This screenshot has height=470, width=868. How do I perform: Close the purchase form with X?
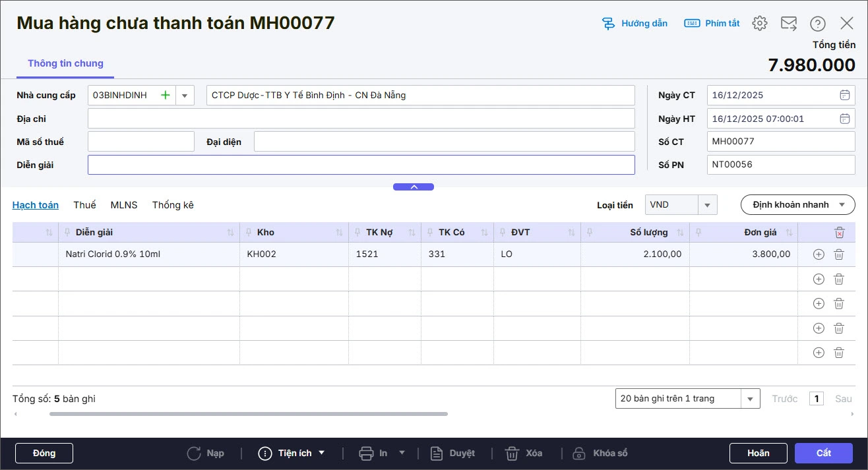[x=847, y=23]
